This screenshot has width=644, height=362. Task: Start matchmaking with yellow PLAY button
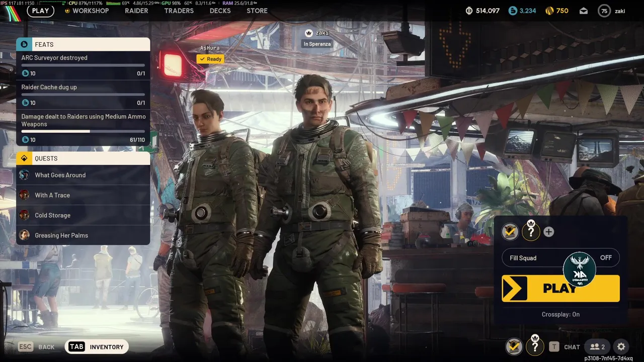pos(560,288)
